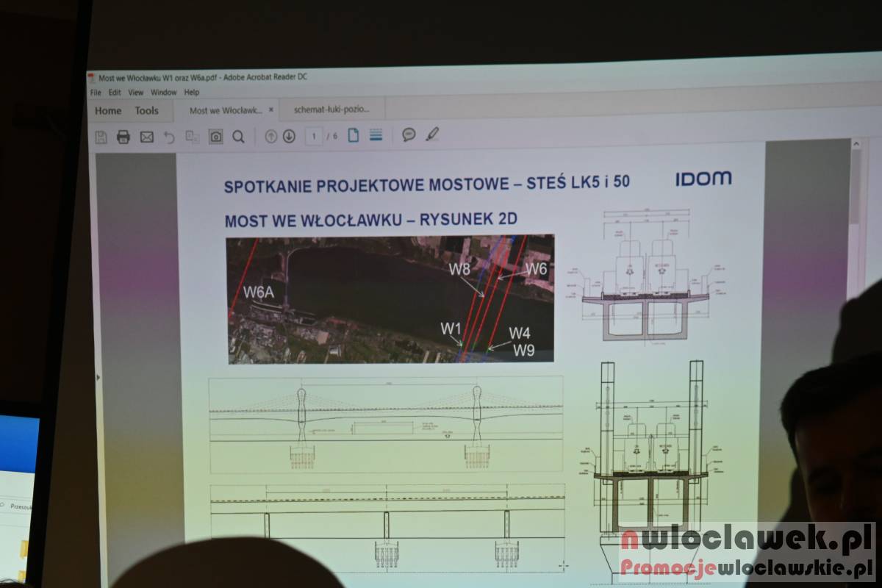Select the 'Most we Włocławk...' document tab

pyautogui.click(x=226, y=110)
